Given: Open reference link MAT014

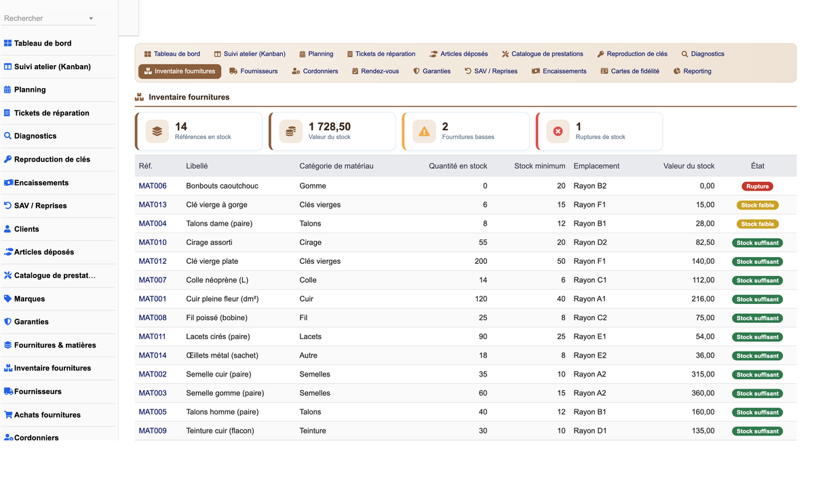Looking at the screenshot, I should [153, 355].
